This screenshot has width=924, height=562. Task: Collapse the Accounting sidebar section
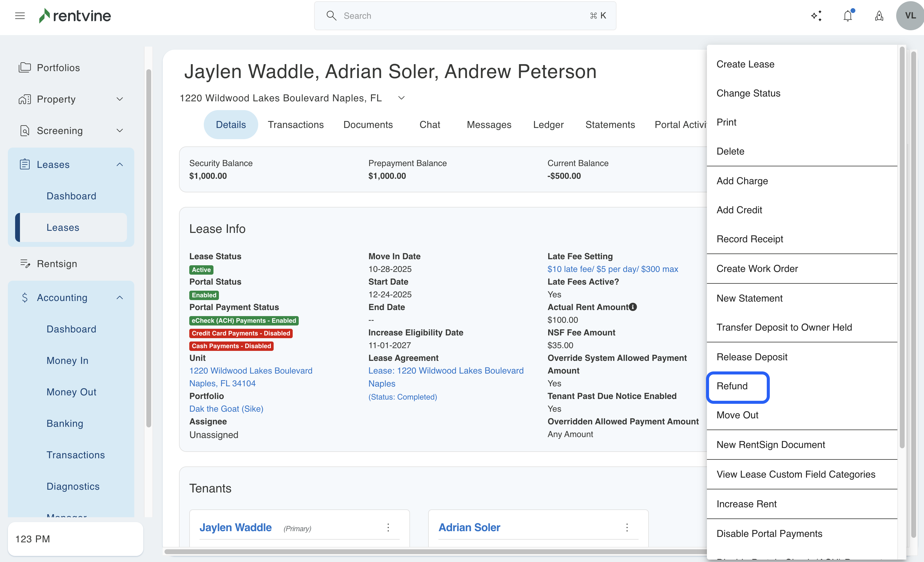pos(120,298)
